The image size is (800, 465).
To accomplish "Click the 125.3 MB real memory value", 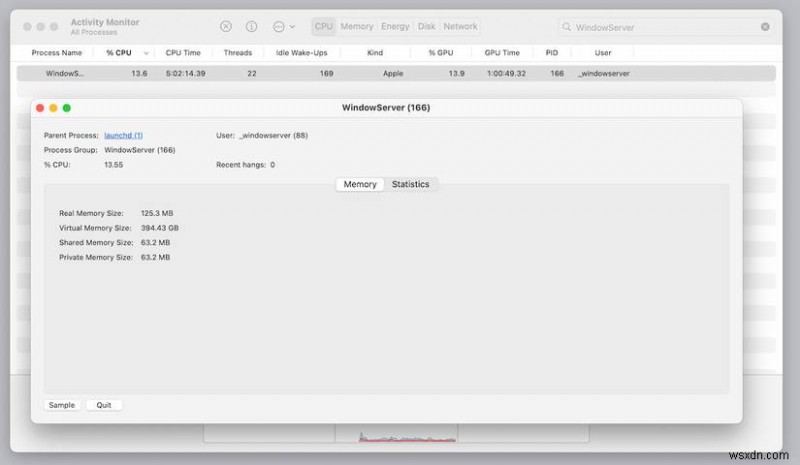I will (x=157, y=213).
